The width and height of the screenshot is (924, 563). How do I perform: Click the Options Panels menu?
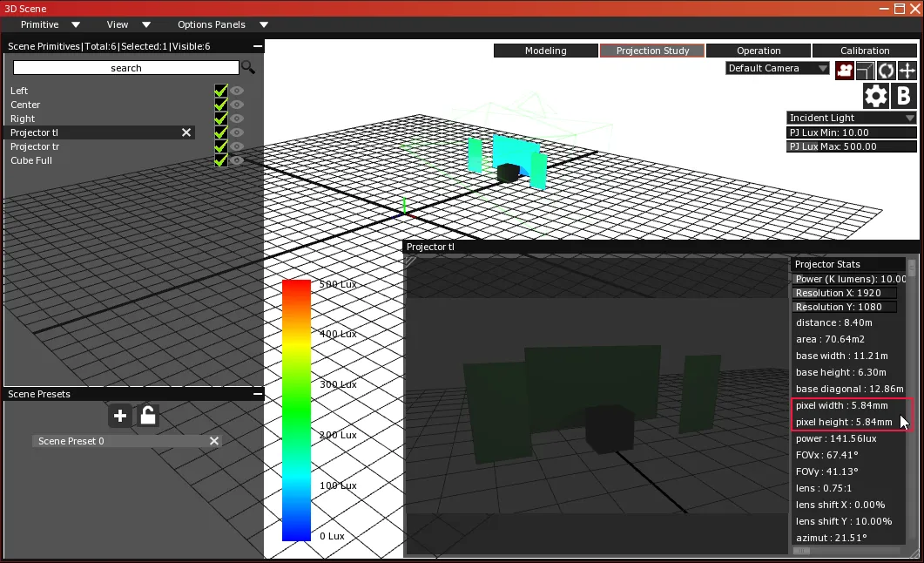tap(212, 24)
